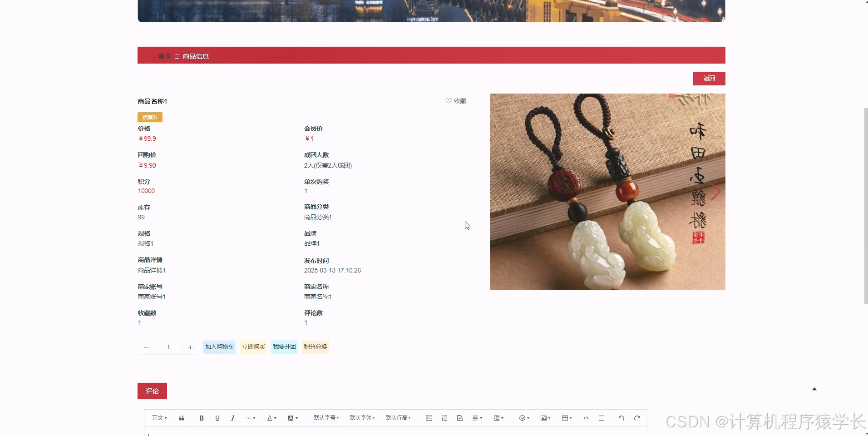This screenshot has width=868, height=436.
Task: Toggle blockquote formatting in the editor
Action: click(182, 418)
